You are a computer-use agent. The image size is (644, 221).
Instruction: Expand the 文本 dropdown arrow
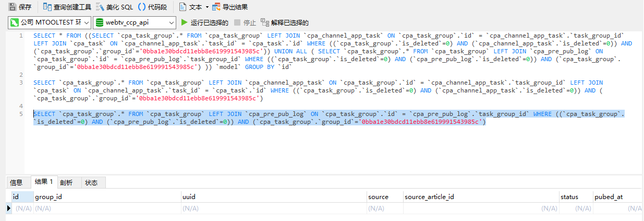207,7
